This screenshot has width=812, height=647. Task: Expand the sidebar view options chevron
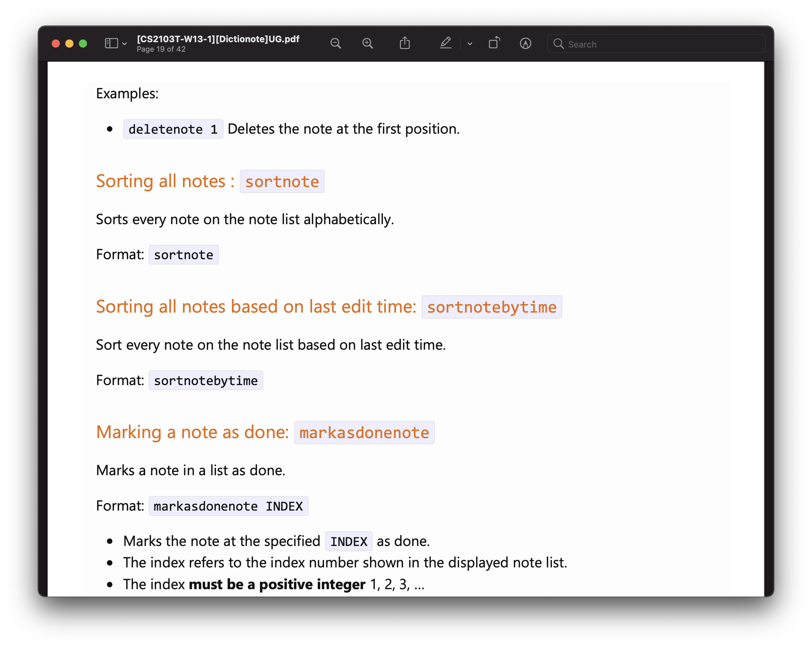coord(125,44)
